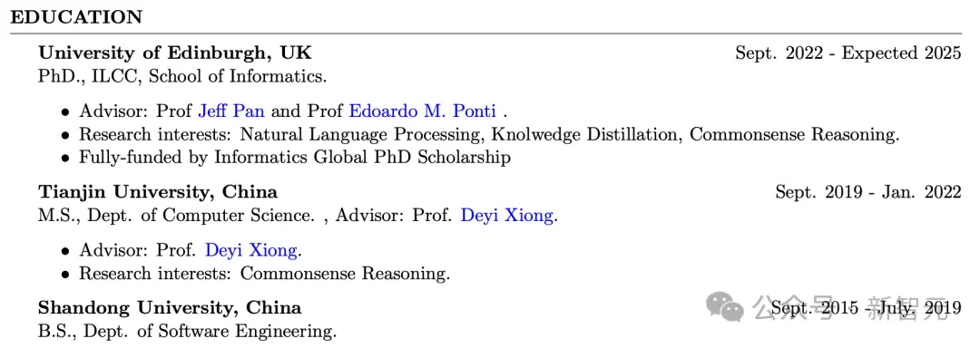
Task: Select University of Edinburgh, UK heading
Action: (x=175, y=53)
